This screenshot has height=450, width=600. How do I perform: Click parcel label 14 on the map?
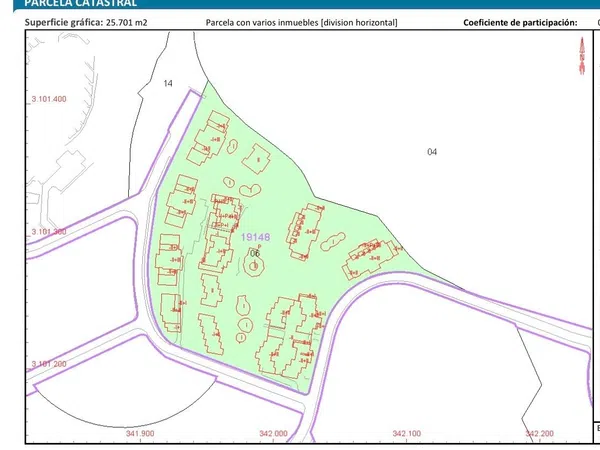pyautogui.click(x=168, y=83)
